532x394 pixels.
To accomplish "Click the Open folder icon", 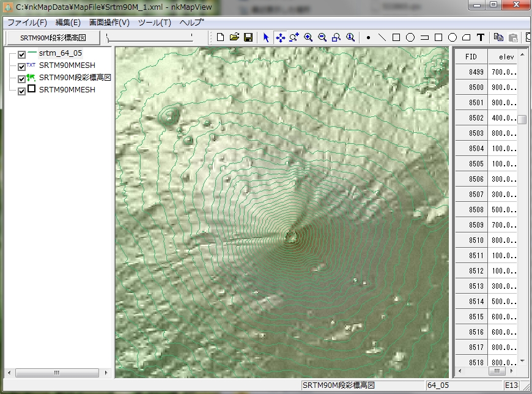I will point(234,37).
